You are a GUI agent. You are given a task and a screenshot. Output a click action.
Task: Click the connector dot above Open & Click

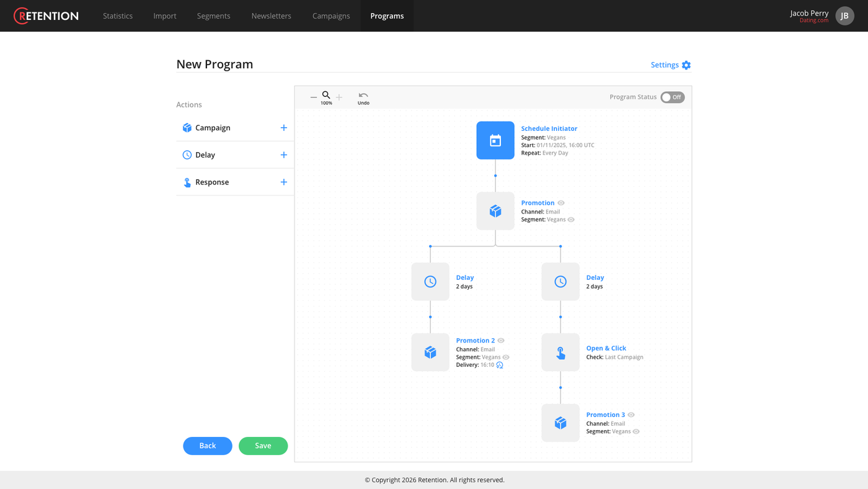pyautogui.click(x=560, y=317)
